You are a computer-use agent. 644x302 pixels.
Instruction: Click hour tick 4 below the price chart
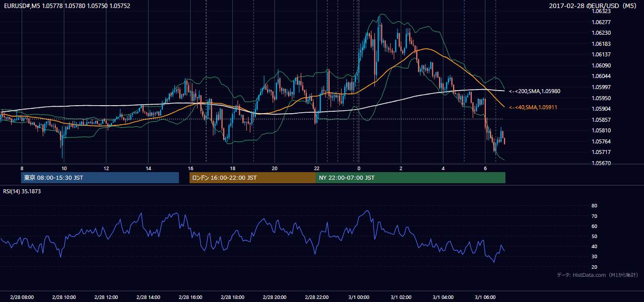(x=443, y=168)
